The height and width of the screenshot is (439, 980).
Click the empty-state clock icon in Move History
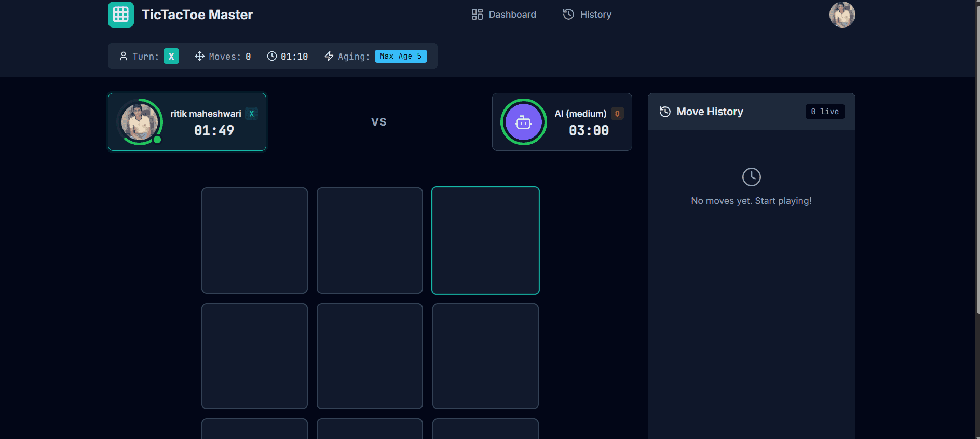point(751,177)
